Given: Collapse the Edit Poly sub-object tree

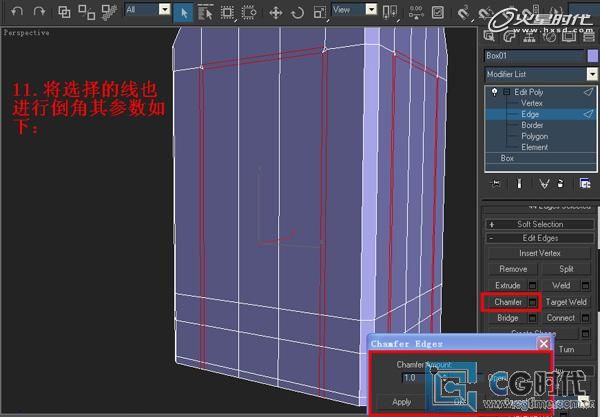Looking at the screenshot, I should click(507, 92).
